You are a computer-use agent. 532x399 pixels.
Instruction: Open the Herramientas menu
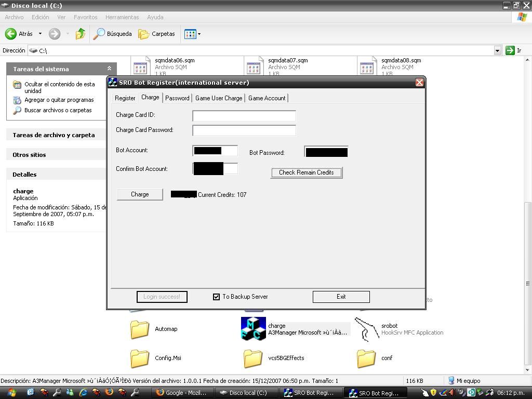tap(122, 17)
